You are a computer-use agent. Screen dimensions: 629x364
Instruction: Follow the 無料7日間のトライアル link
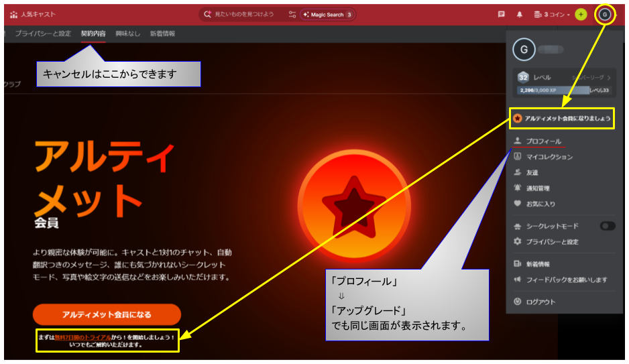click(x=83, y=338)
